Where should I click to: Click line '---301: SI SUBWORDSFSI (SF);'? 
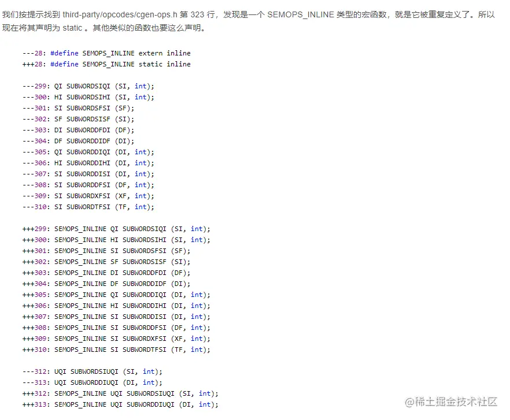[x=78, y=108]
